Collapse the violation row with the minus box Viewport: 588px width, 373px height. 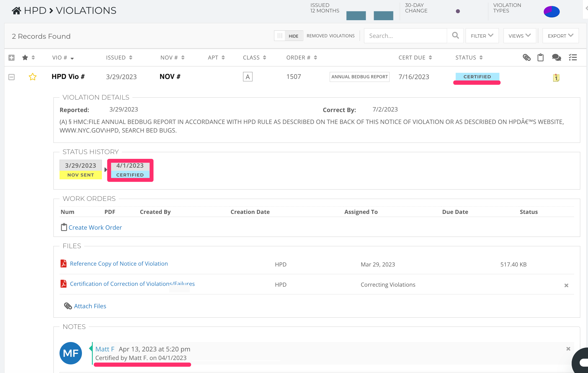[x=11, y=77]
